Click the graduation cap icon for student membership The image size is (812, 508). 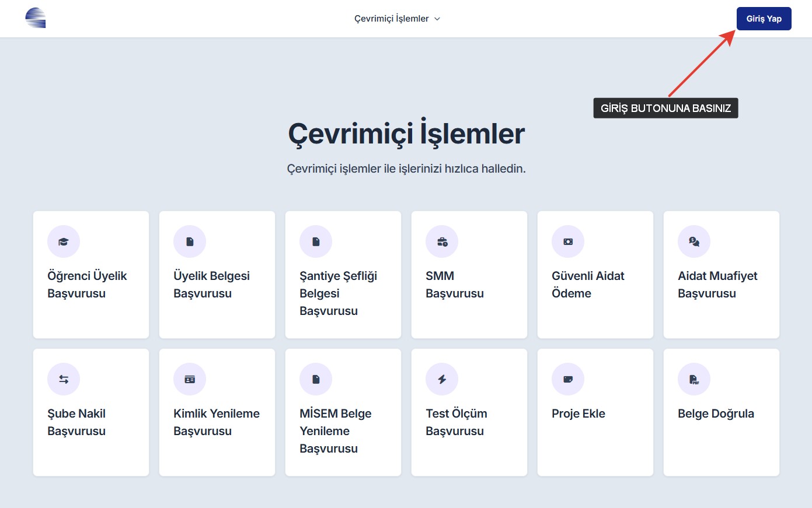64,241
